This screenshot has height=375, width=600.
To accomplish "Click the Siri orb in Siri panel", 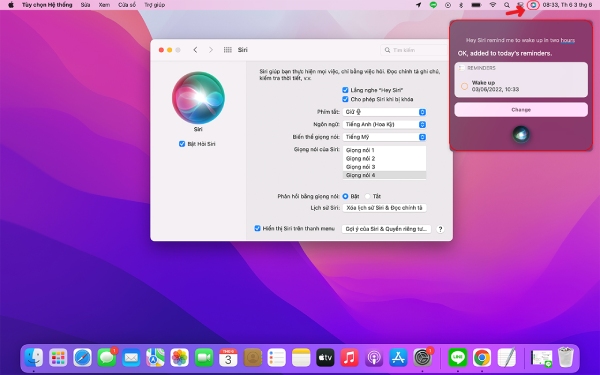I will (x=521, y=134).
